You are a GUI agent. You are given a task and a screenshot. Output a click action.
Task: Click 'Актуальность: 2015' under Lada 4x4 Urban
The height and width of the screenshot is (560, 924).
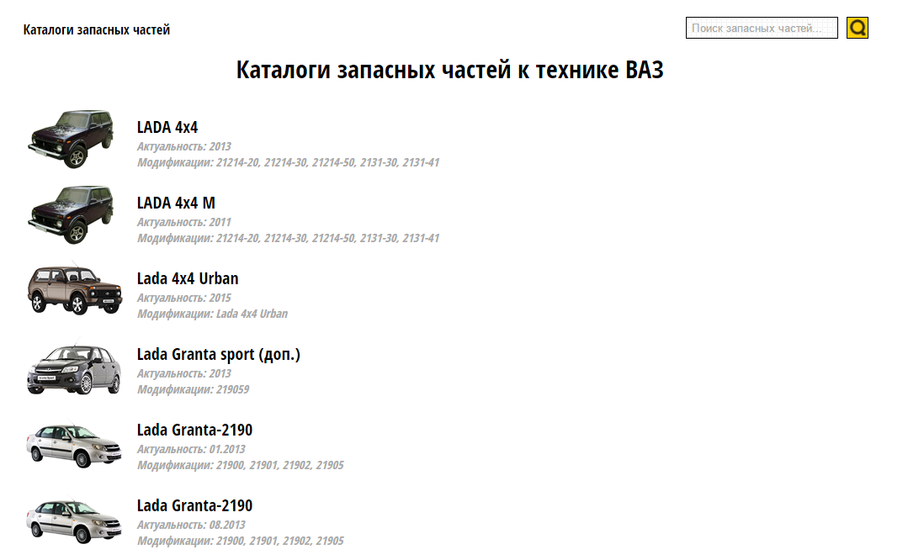coord(183,298)
